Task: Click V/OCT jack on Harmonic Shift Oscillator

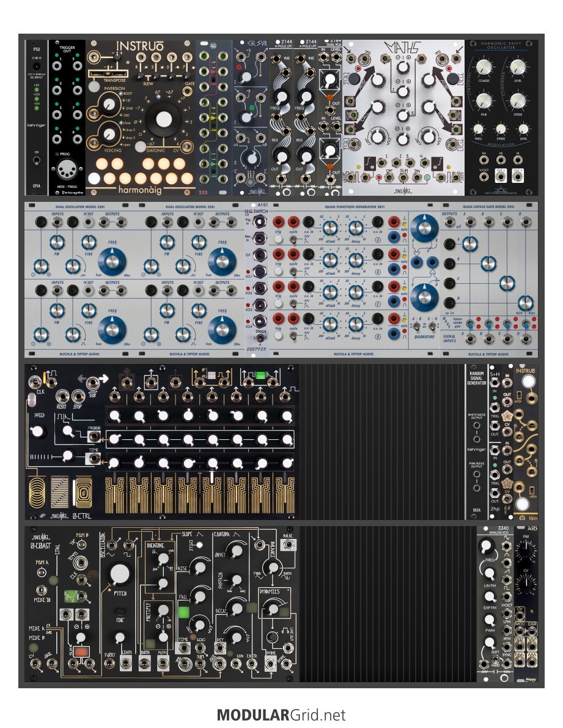Action: (x=484, y=177)
